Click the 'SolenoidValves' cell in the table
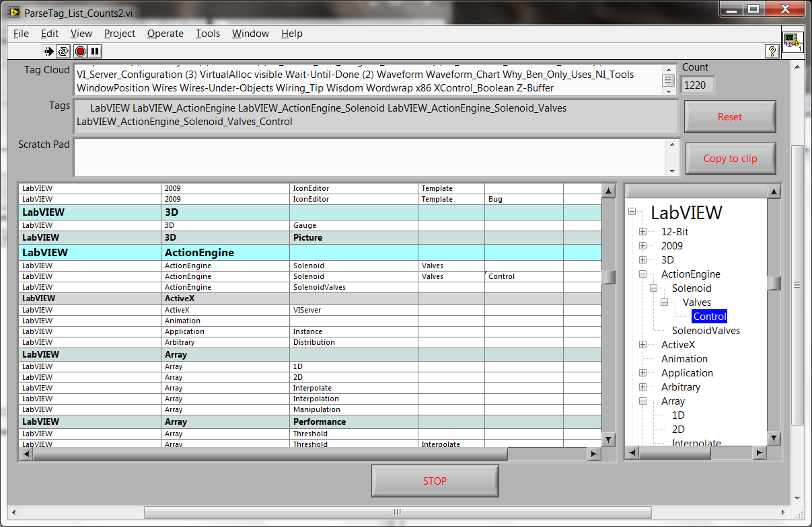812x527 pixels. 354,287
